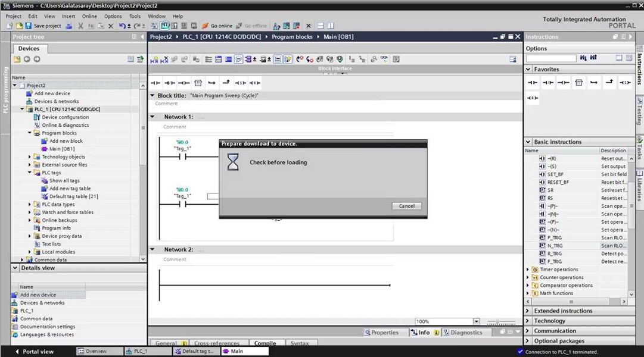Expand the Watch and force tables node
This screenshot has width=644, height=357.
tap(30, 212)
